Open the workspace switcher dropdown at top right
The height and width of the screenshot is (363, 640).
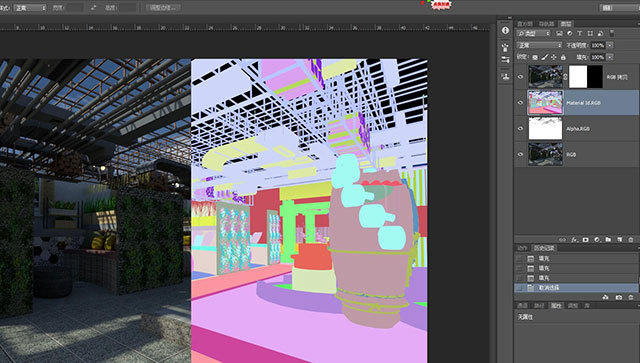(620, 8)
